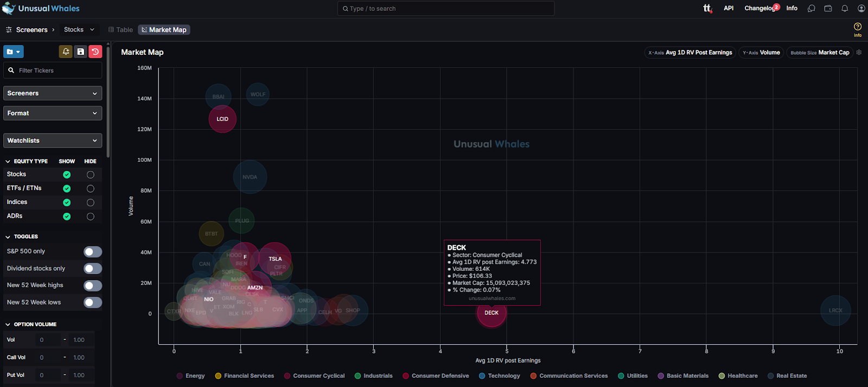Click search magnifier in Filter Tickers
868x387 pixels.
coord(11,70)
